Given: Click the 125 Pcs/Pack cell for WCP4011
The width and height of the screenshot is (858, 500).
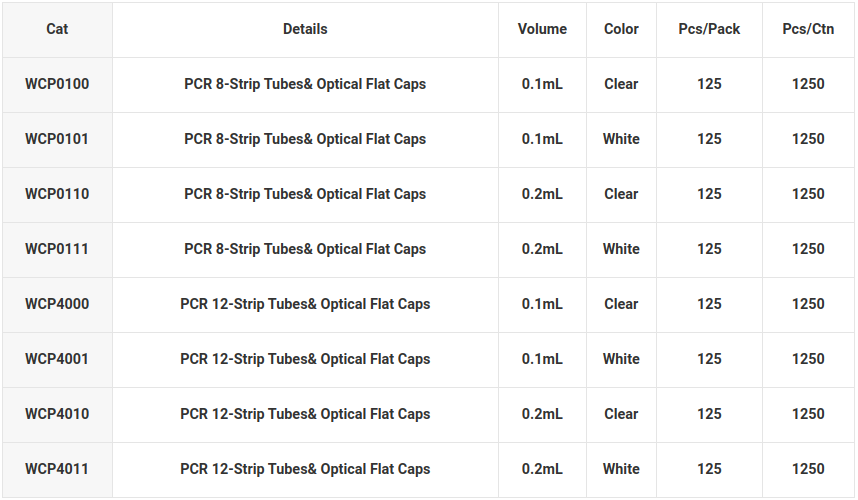Looking at the screenshot, I should click(709, 469).
